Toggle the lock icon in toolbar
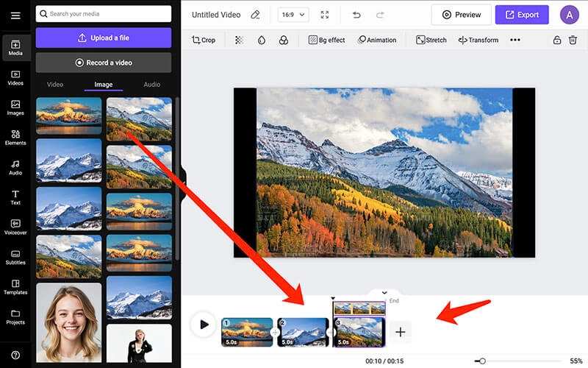This screenshot has width=588, height=368. coord(557,40)
